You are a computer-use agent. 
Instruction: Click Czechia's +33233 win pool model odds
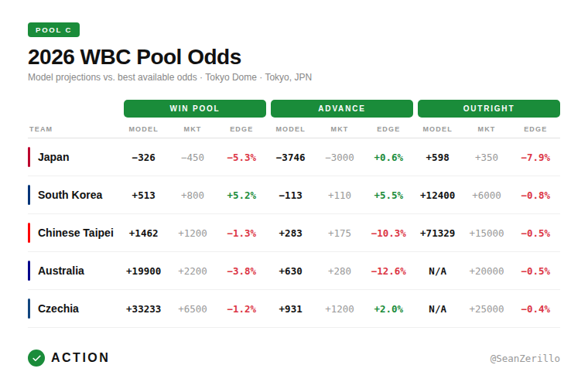(143, 309)
